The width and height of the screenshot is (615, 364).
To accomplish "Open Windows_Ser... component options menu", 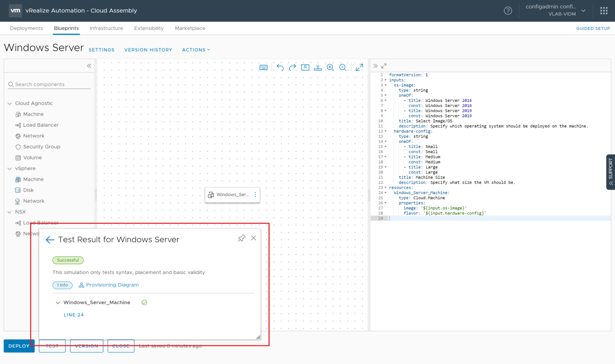I will coord(255,194).
